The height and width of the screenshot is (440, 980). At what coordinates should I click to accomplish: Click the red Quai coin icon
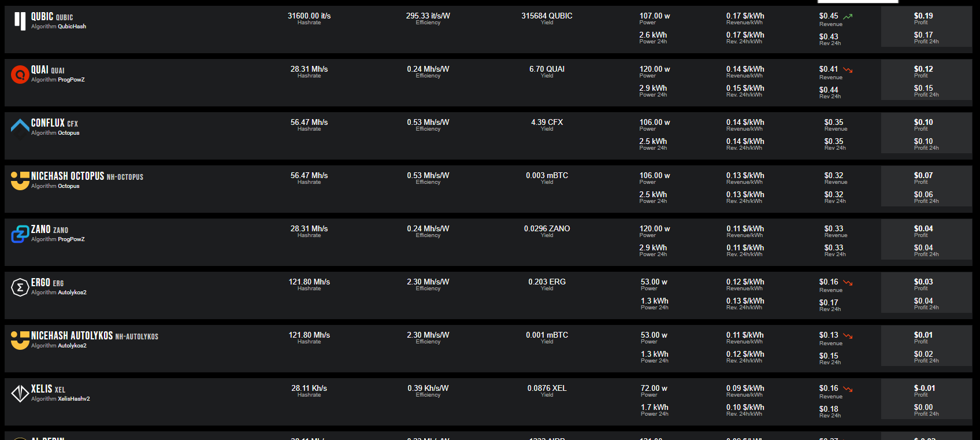[20, 74]
